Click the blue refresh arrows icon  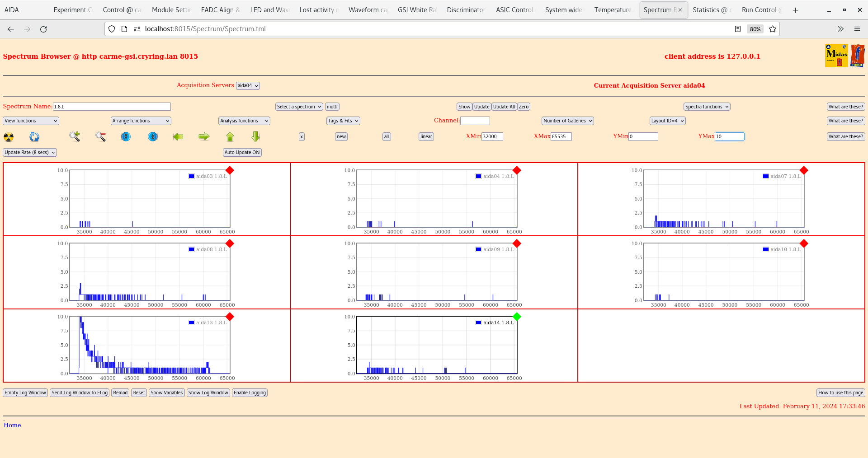[34, 137]
